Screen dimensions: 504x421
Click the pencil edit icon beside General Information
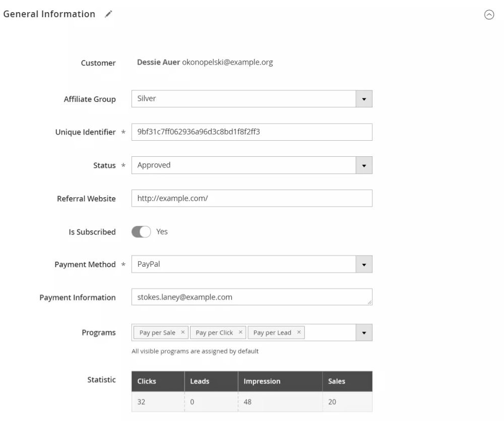pyautogui.click(x=108, y=15)
